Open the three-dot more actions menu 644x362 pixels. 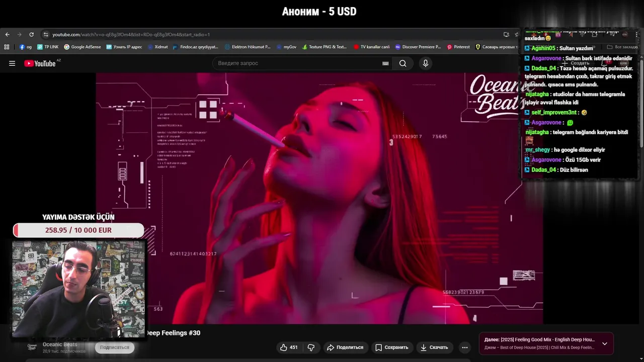tap(465, 347)
